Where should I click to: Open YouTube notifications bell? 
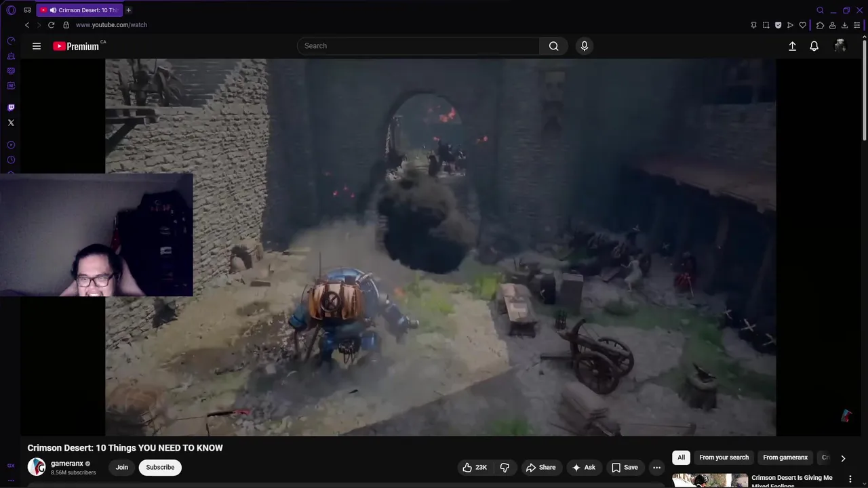(814, 46)
